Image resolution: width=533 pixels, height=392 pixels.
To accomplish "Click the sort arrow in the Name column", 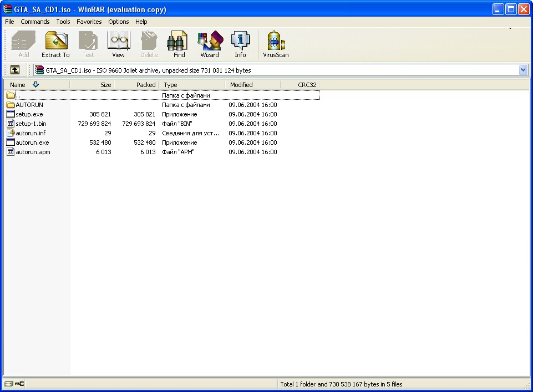I will tap(35, 85).
